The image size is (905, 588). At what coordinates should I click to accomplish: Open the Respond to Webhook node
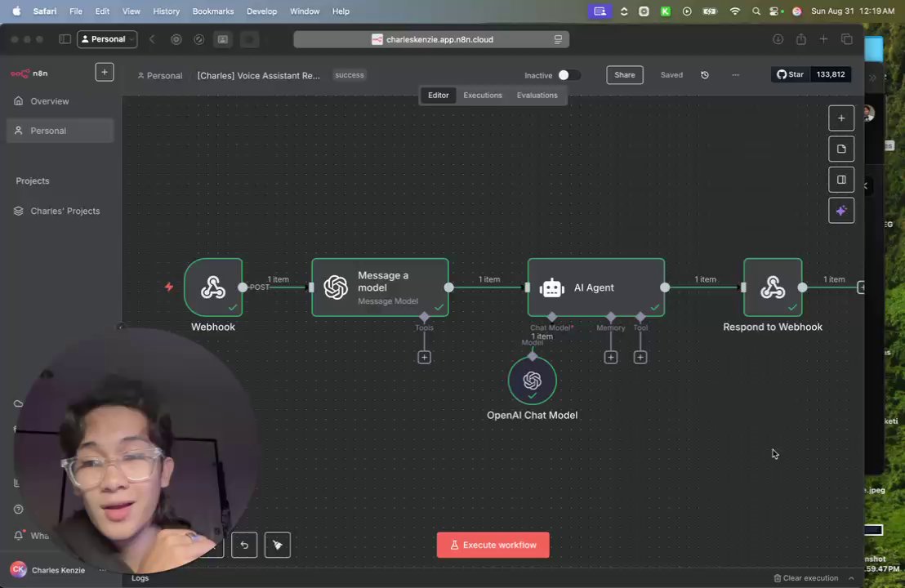(772, 287)
